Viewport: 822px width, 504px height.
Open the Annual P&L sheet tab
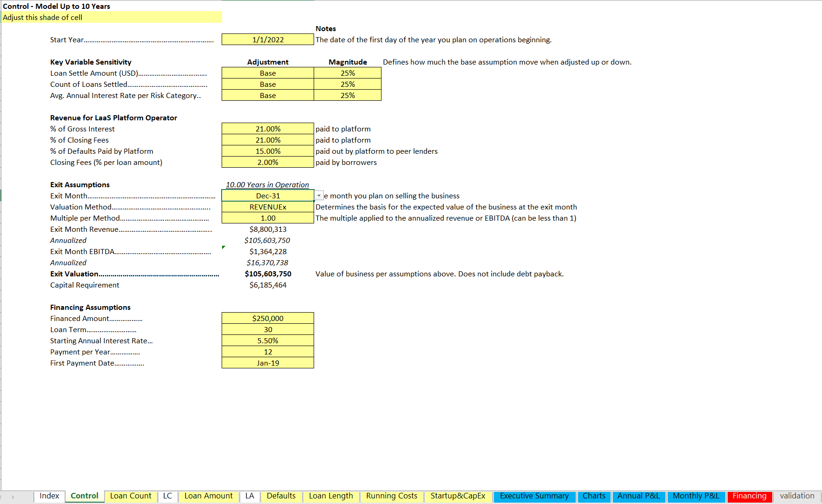pos(638,496)
